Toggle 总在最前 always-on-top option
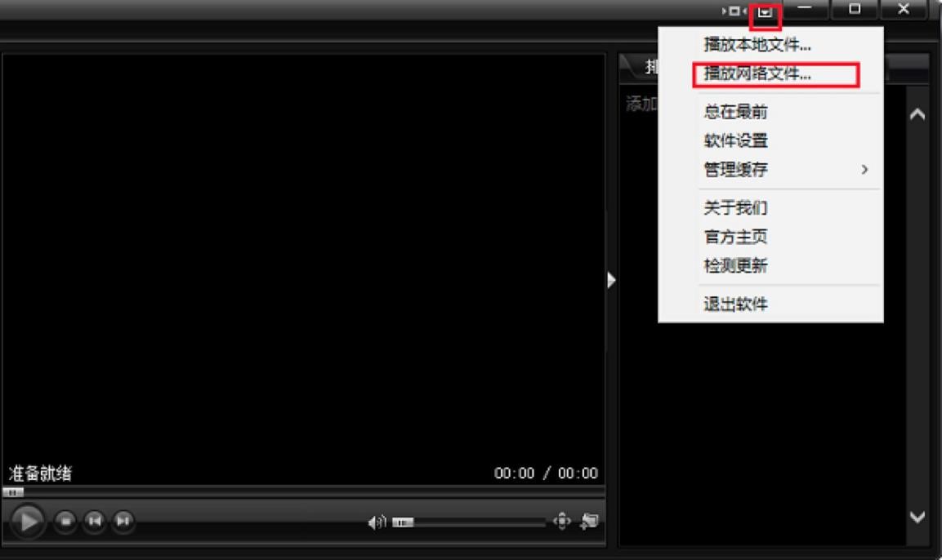The image size is (942, 560). (x=735, y=112)
